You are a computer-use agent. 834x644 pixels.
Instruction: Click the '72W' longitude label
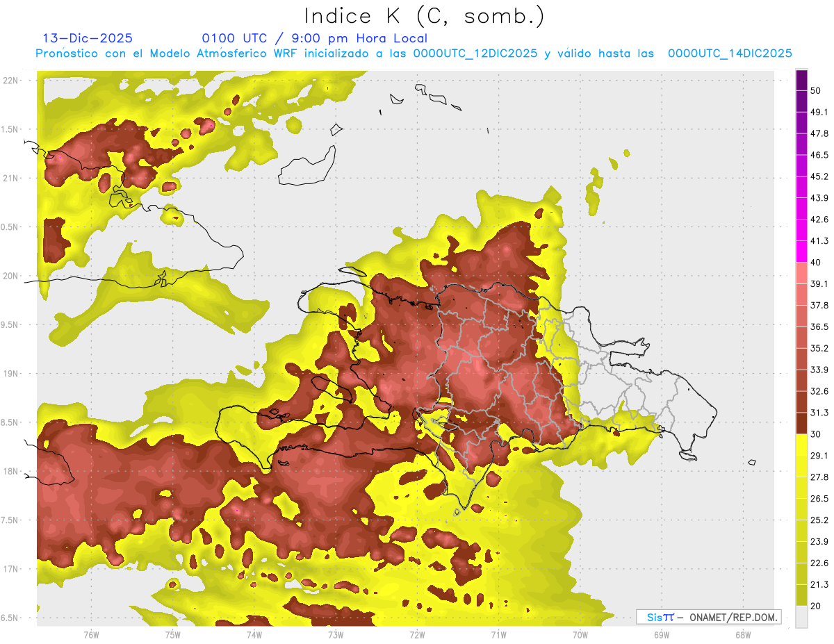pyautogui.click(x=417, y=635)
